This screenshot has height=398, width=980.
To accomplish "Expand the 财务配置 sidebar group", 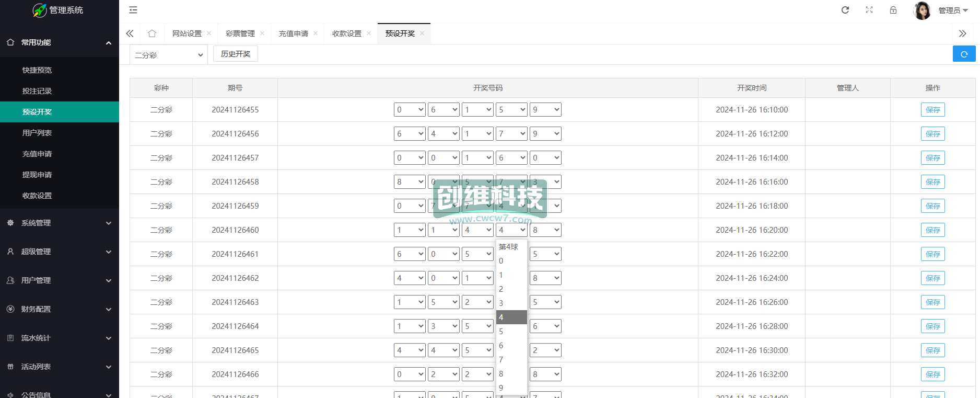I will click(60, 309).
